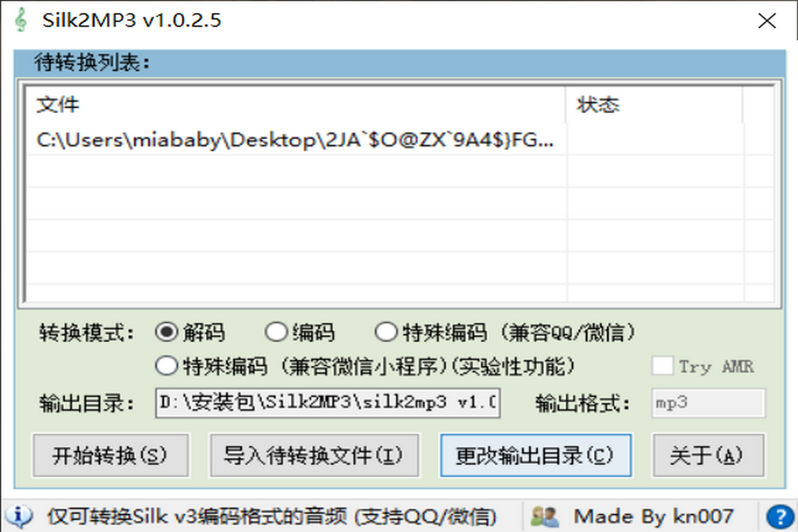Viewport: 798px width, 532px height.
Task: Click the mp3 output format field
Action: (706, 403)
